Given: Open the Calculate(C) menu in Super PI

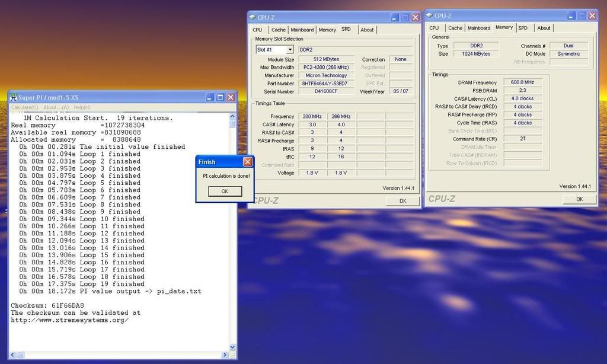Looking at the screenshot, I should (25, 107).
